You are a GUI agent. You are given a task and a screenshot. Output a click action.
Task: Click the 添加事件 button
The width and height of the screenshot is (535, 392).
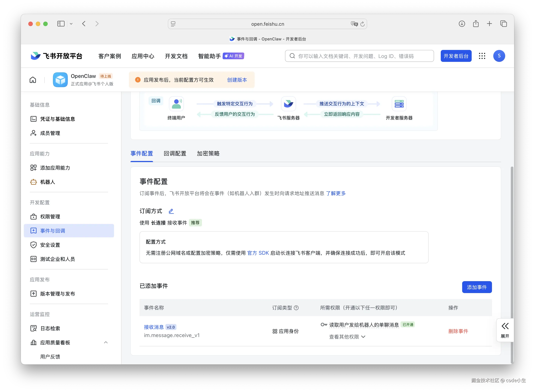(x=477, y=287)
